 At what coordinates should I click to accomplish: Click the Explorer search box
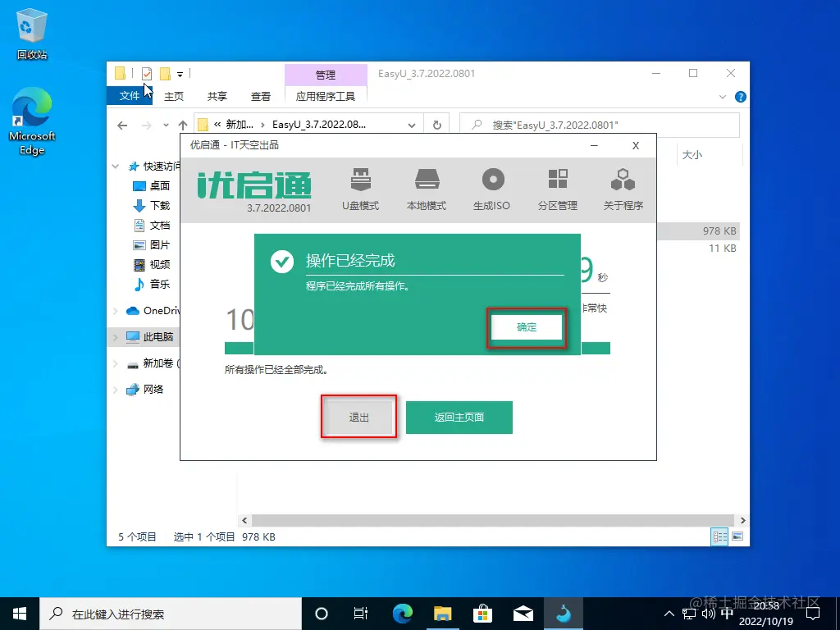point(600,126)
